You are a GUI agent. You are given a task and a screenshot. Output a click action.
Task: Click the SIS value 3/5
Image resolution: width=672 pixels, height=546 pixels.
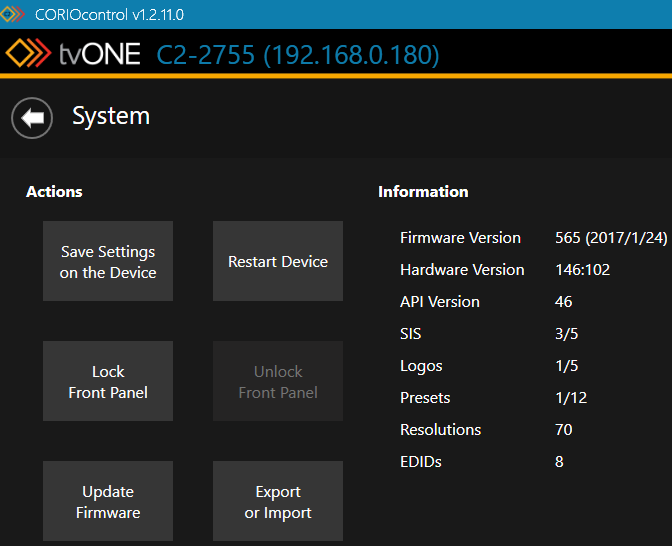click(x=566, y=334)
